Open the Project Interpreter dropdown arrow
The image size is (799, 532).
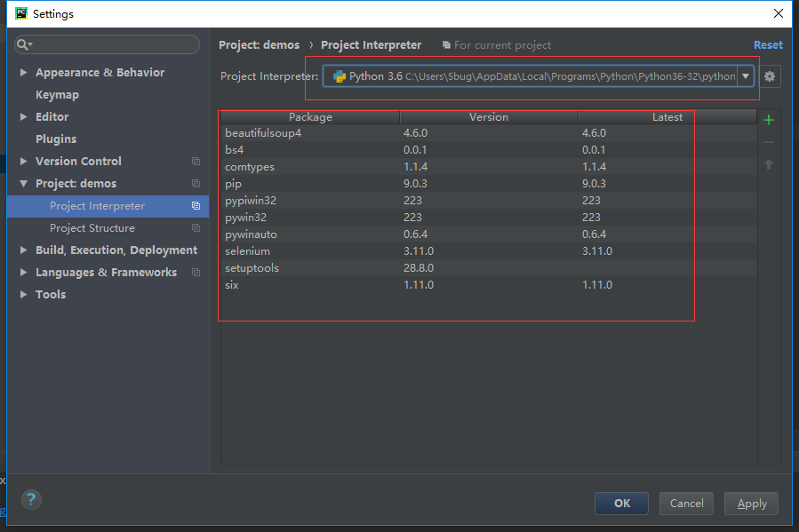[746, 76]
